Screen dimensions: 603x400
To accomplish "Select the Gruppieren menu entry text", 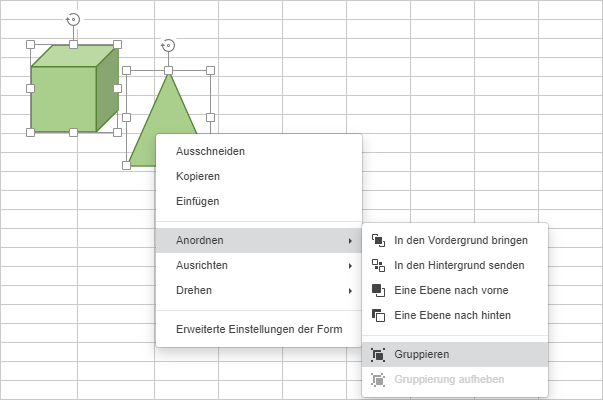I will (421, 354).
